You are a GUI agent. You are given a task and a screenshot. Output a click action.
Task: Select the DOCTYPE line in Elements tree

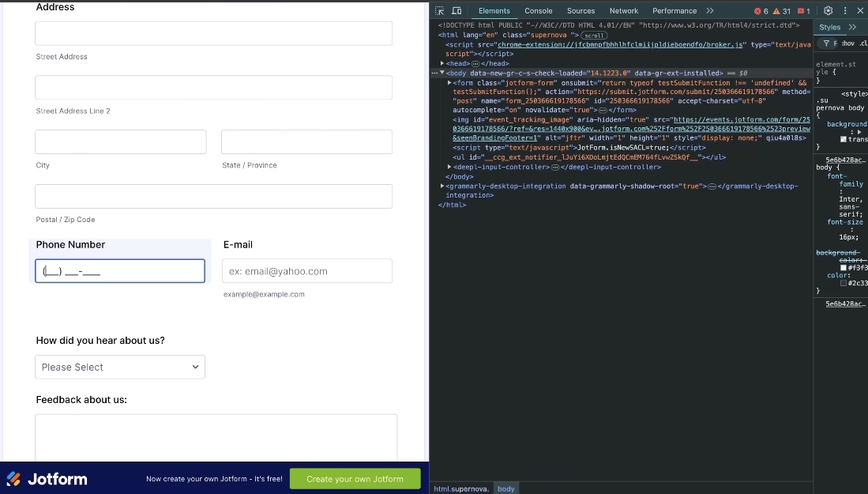click(x=618, y=25)
